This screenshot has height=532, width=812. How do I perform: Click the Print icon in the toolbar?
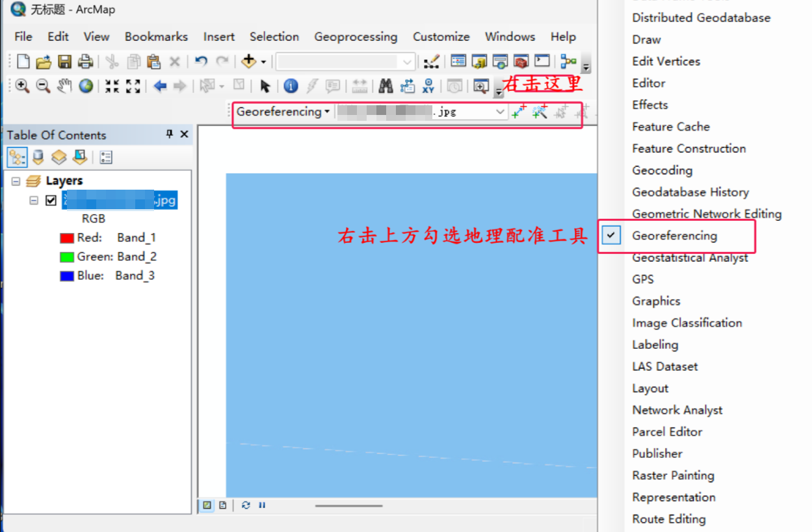[x=85, y=62]
